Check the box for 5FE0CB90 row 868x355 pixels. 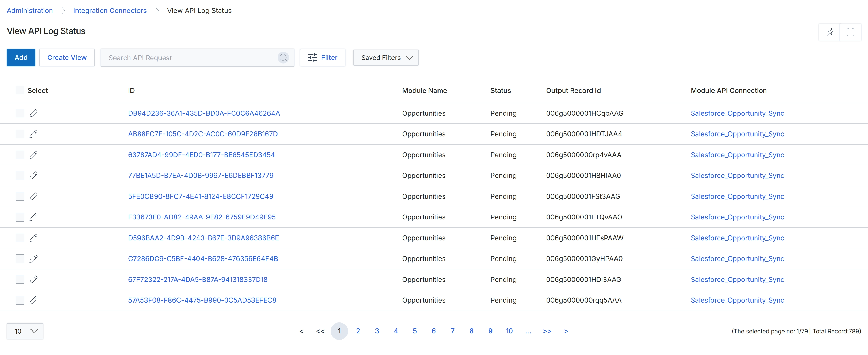tap(20, 196)
